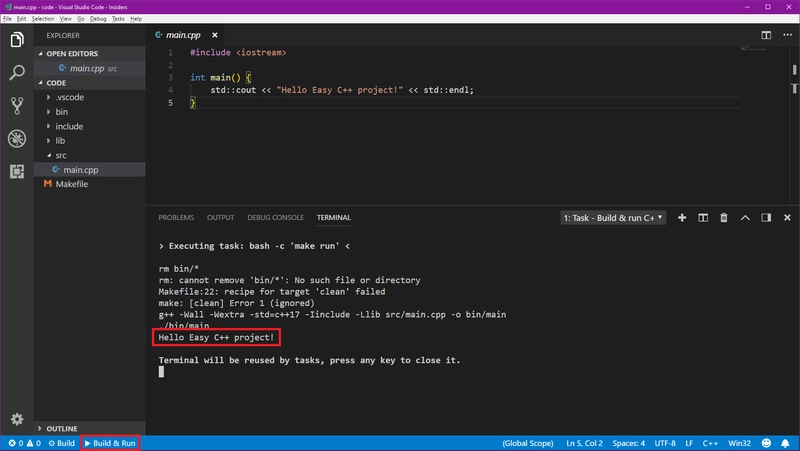800x451 pixels.
Task: Open the Extensions view icon
Action: 17,172
